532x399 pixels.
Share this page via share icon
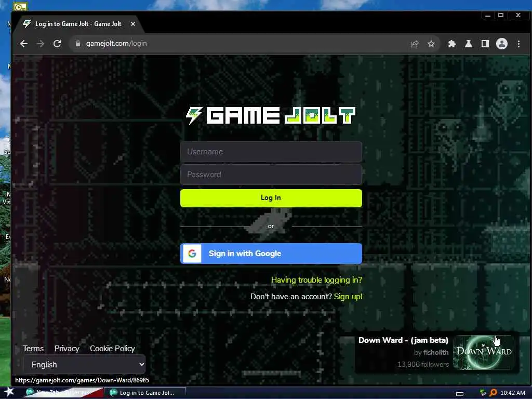point(414,44)
